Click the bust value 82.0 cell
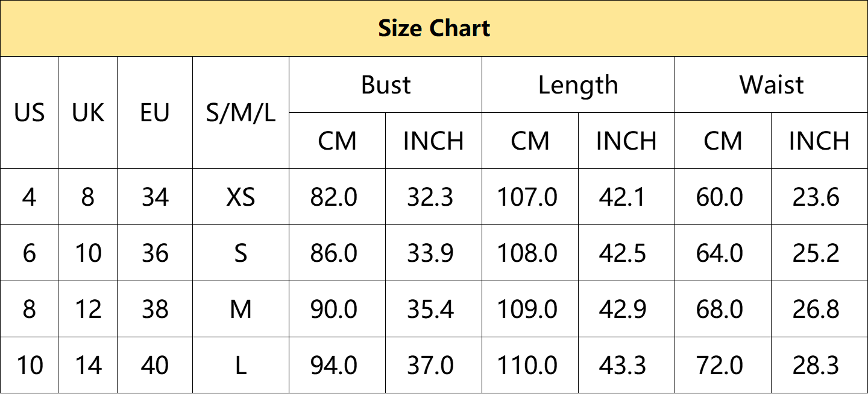Viewport: 868px width, 394px height. pyautogui.click(x=338, y=197)
